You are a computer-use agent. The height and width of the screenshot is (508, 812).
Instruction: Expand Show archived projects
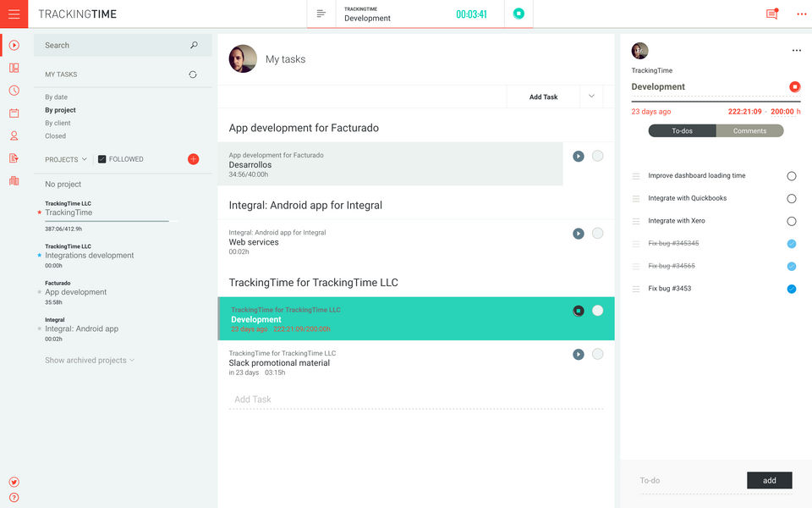pos(90,361)
